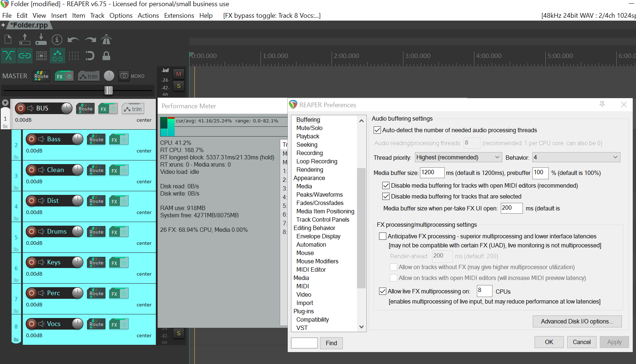Click the metronome icon in the toolbar
The height and width of the screenshot is (364, 636).
106,39
